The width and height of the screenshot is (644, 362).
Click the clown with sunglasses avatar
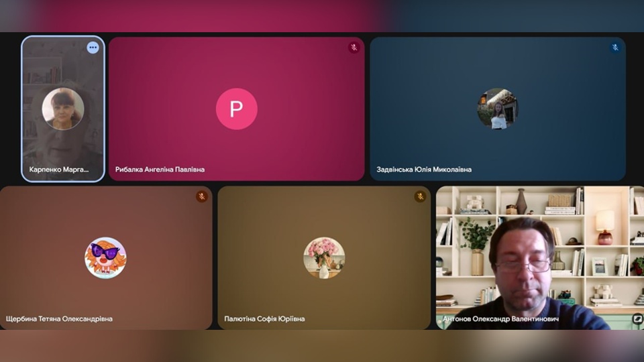point(105,258)
